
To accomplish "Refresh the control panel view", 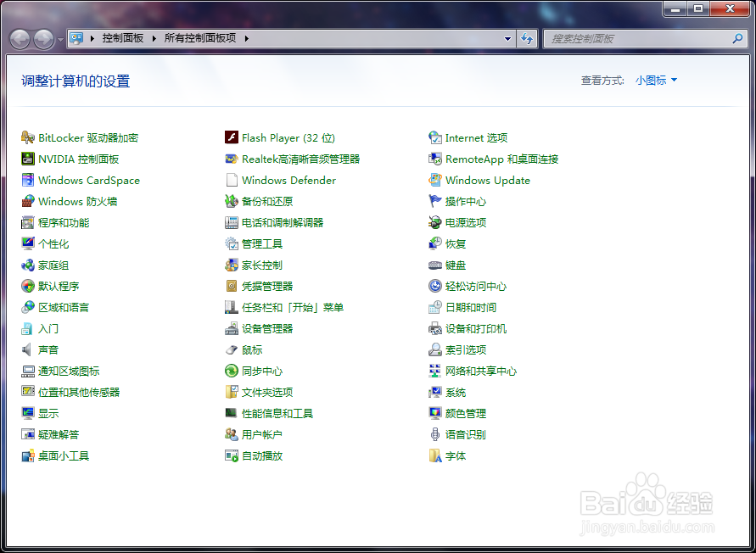I will [x=527, y=38].
